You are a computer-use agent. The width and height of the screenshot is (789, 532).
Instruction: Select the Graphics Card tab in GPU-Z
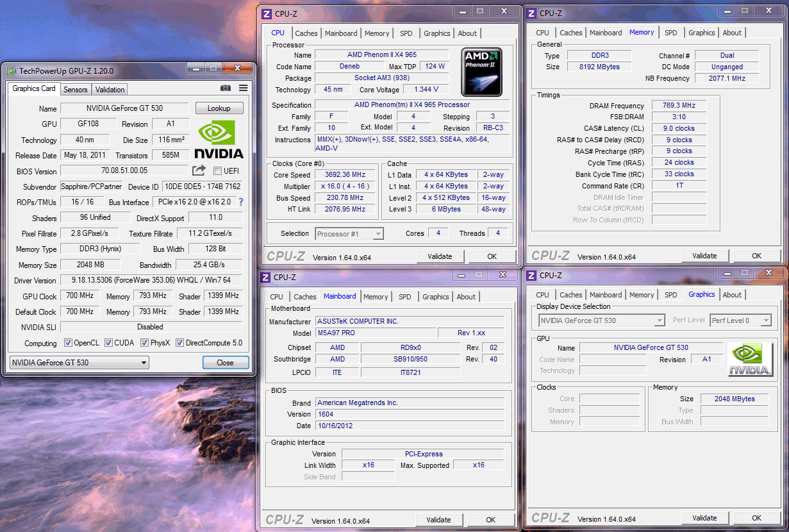(34, 88)
